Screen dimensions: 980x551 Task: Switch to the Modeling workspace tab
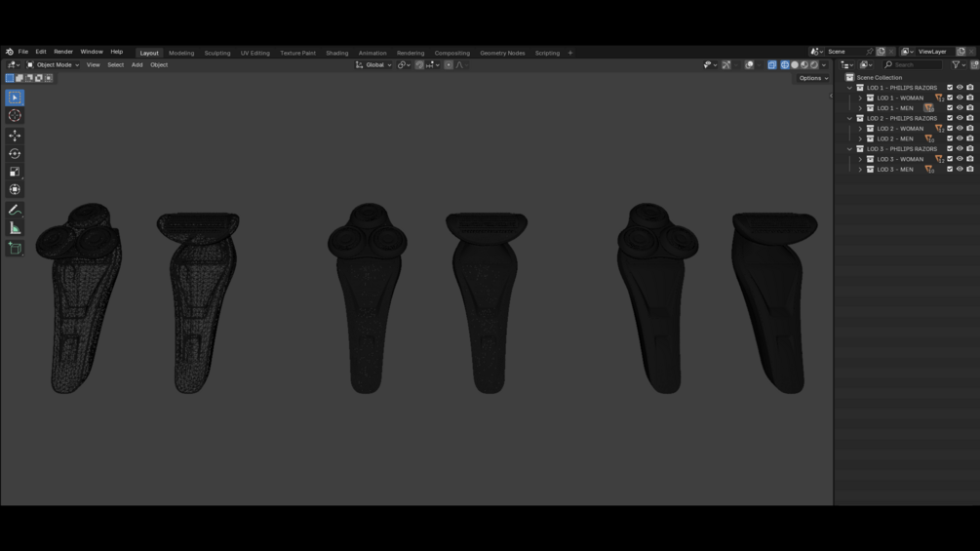coord(181,53)
